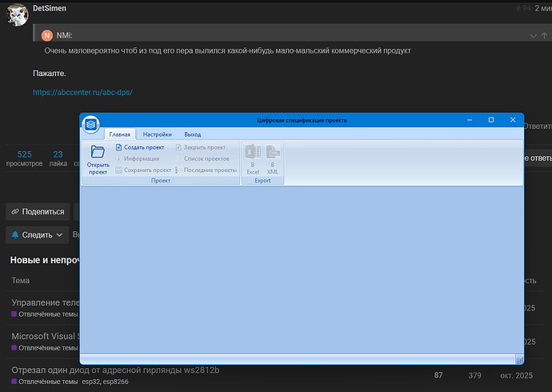Close the Цифровая спецификация проекта window

tap(513, 120)
